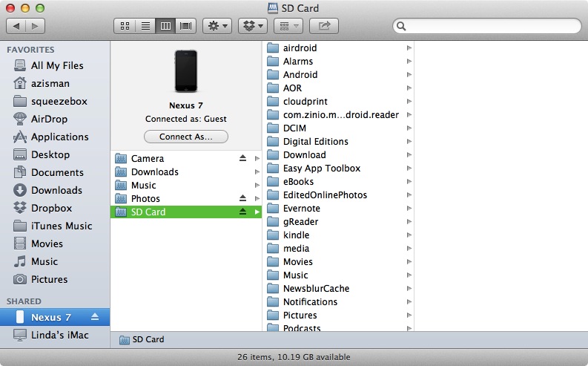Select Movies folder on SD Card
Image resolution: width=588 pixels, height=366 pixels.
click(x=340, y=262)
